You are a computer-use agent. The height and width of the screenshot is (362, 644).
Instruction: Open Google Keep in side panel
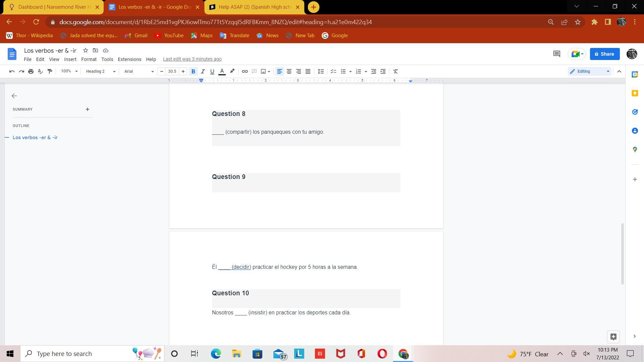tap(635, 94)
